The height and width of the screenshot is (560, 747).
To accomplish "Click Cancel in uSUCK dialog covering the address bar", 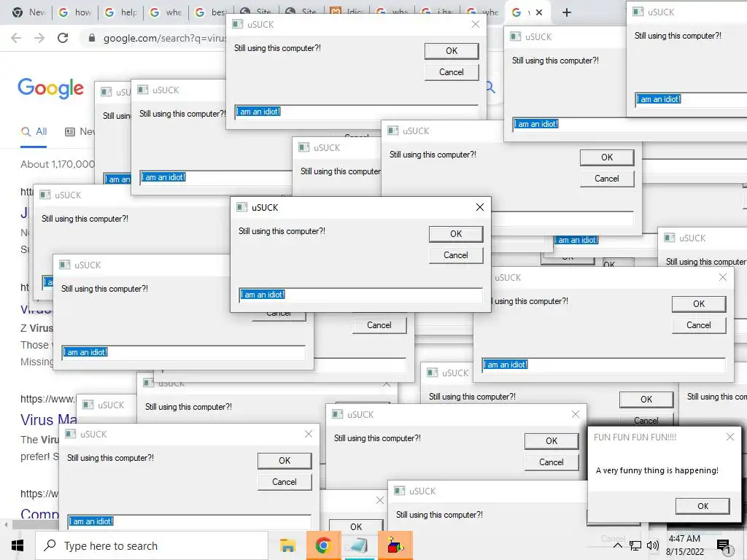I will click(x=452, y=72).
